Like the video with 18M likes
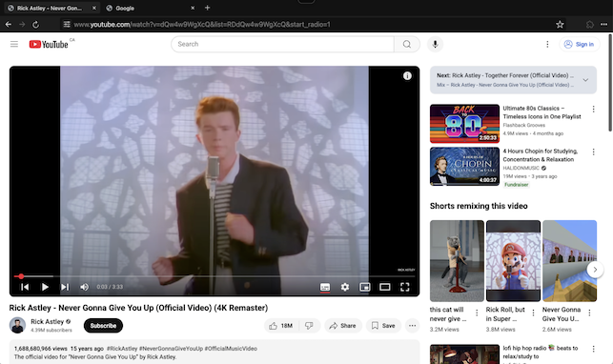This screenshot has height=364, width=613. (281, 325)
